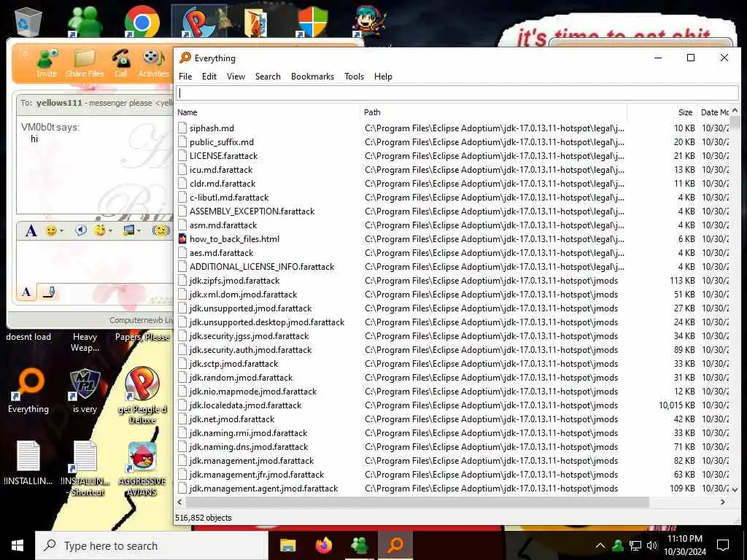Open Activities in messenger toolbar
This screenshot has height=560, width=747.
153,63
